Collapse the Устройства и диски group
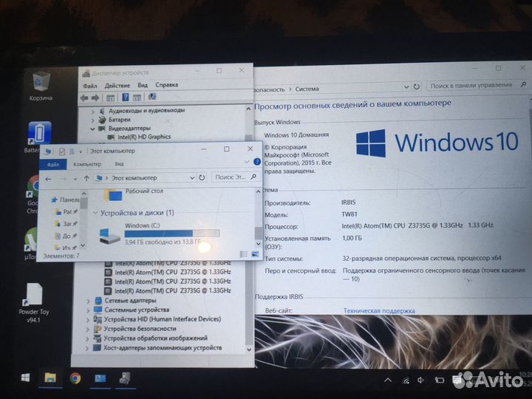The width and height of the screenshot is (532, 399). [x=95, y=214]
